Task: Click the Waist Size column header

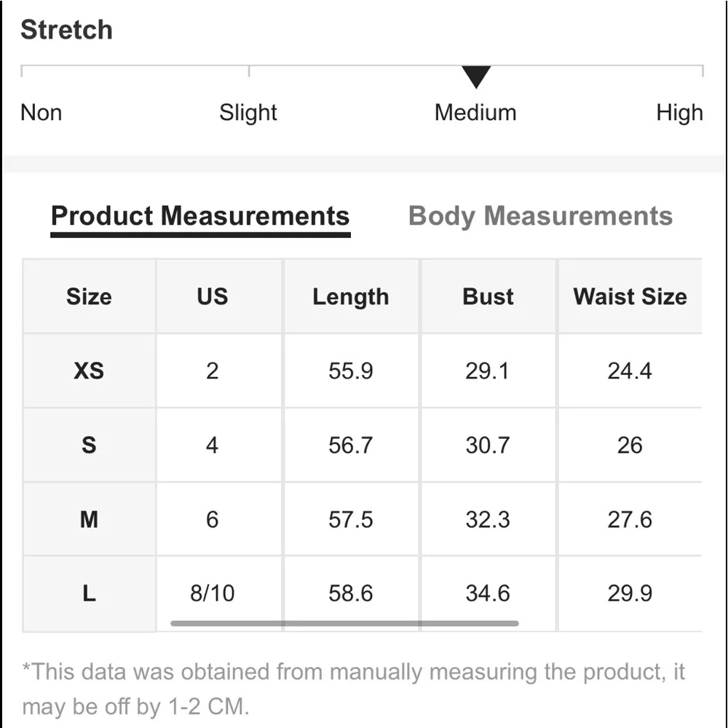Action: coord(630,296)
